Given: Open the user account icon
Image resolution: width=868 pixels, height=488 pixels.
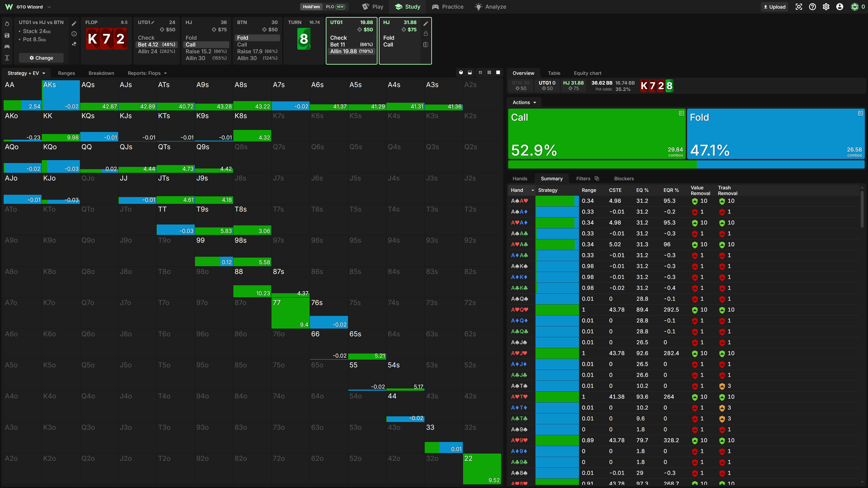Looking at the screenshot, I should pos(840,7).
